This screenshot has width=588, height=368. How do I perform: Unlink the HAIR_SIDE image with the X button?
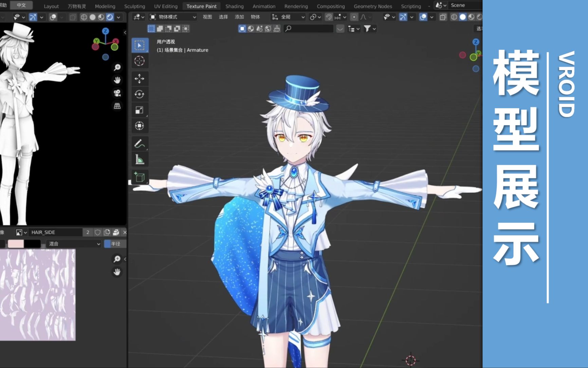click(125, 232)
